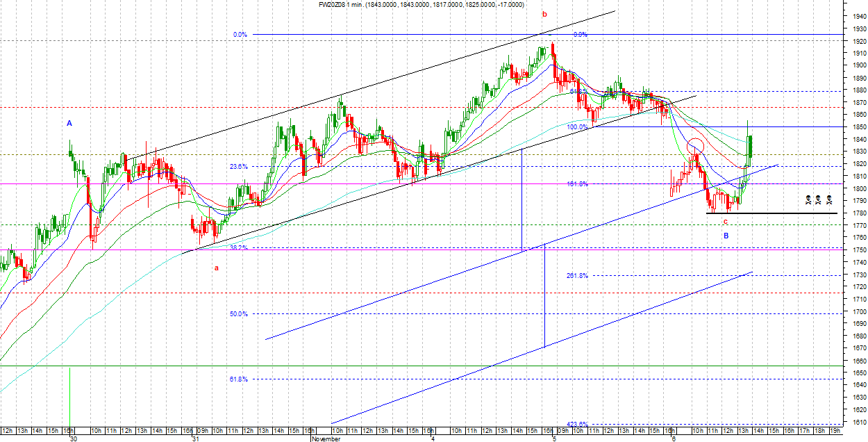Viewport: 868px width, 442px height.
Task: Click the '18h' time axis label
Action: coord(821,431)
